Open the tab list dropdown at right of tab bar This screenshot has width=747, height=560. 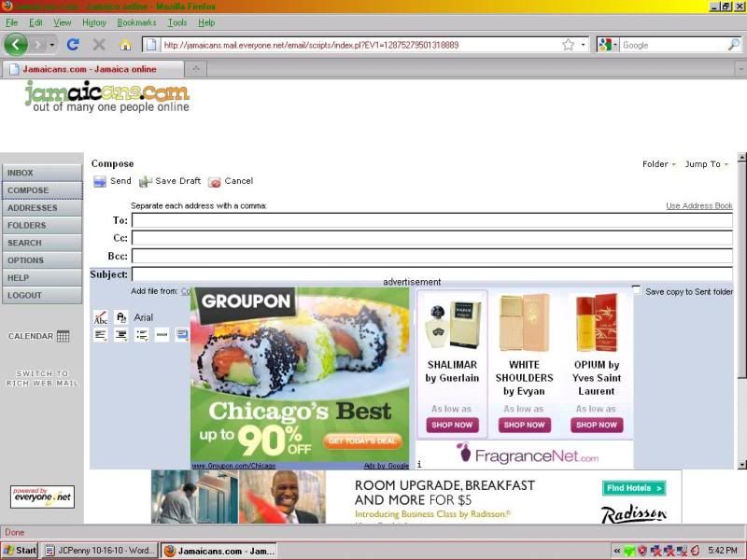[740, 69]
